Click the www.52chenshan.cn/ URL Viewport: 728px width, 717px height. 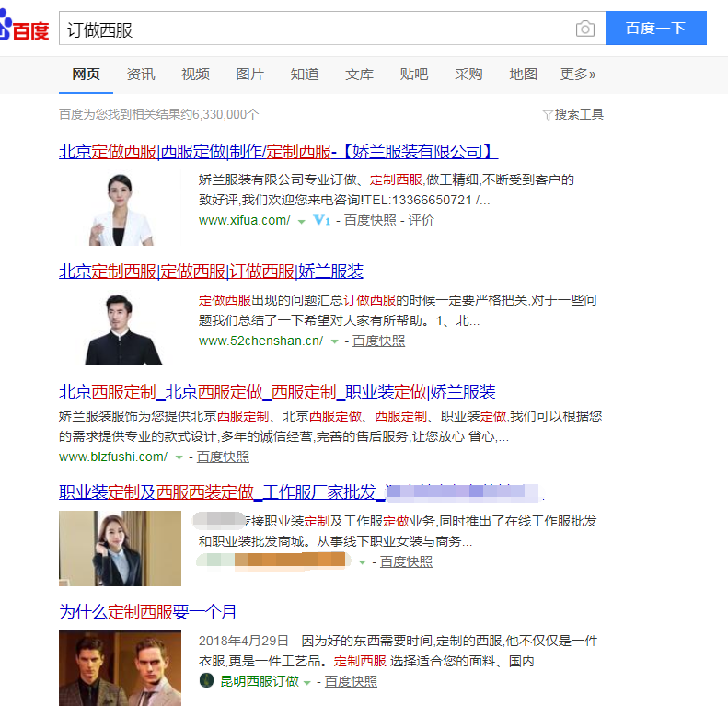tap(260, 341)
